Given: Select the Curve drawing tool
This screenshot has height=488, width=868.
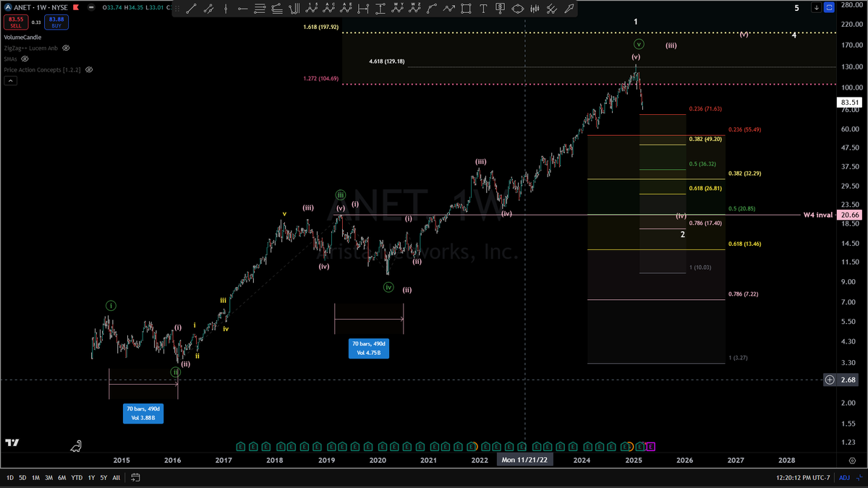Looking at the screenshot, I should click(432, 9).
